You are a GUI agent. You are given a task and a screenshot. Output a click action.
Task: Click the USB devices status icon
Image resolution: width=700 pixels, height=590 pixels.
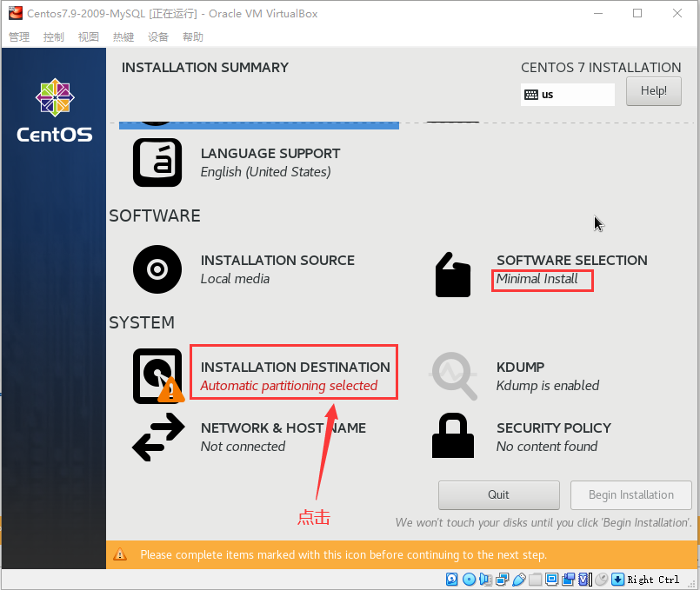[x=519, y=580]
